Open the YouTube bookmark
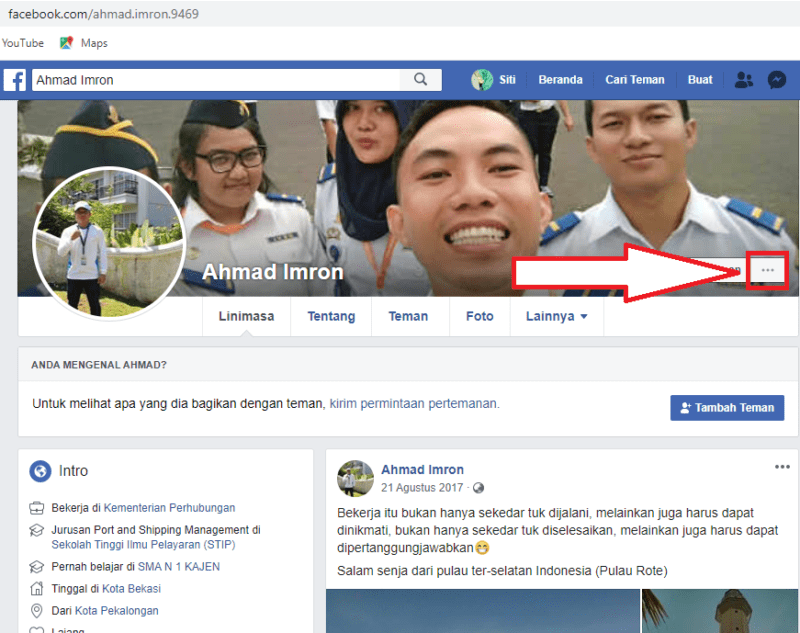800x633 pixels. click(x=22, y=43)
